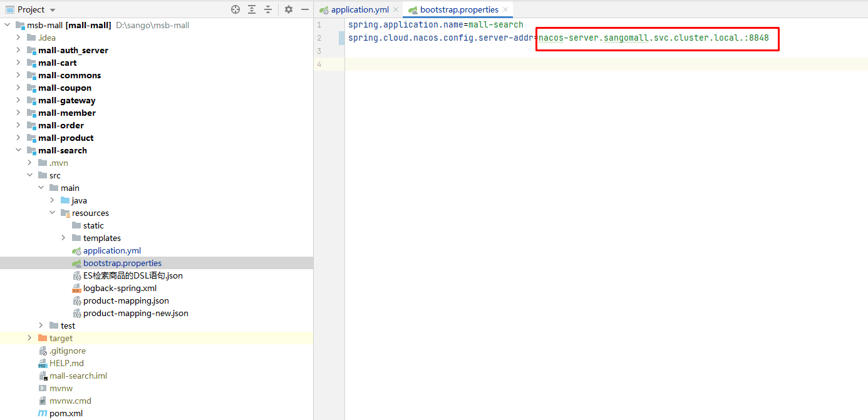Click the Select Opened File locate icon
Screen dimensions: 868x420
235,9
